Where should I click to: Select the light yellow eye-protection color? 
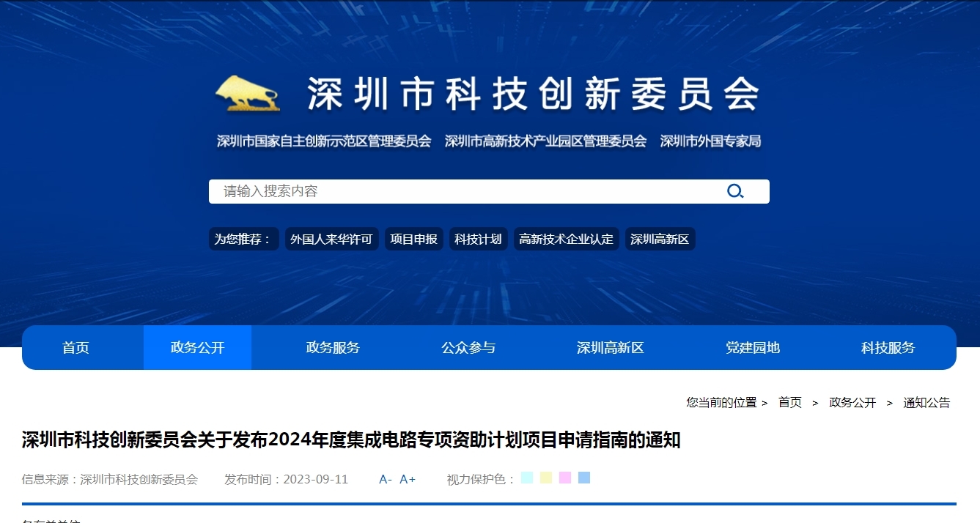545,478
